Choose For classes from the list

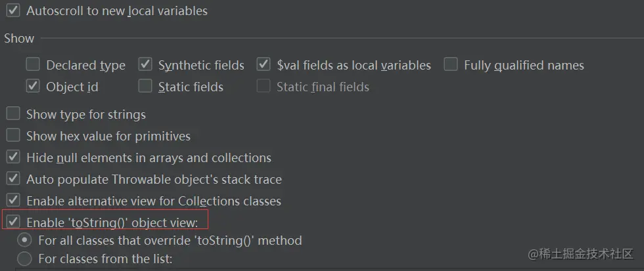[24, 259]
